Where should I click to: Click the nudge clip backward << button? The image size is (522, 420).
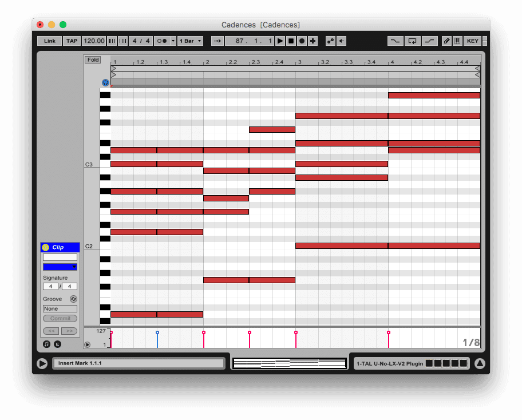coord(51,331)
